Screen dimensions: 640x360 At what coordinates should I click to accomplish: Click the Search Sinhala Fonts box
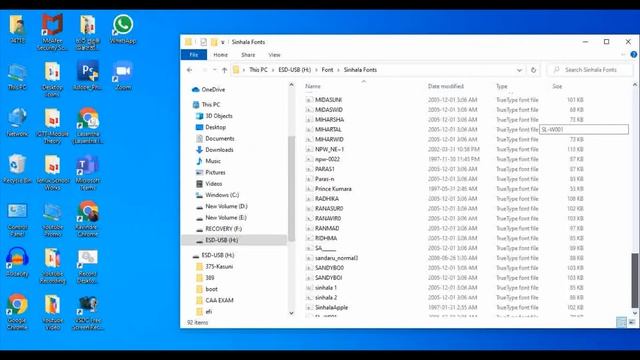coord(590,70)
